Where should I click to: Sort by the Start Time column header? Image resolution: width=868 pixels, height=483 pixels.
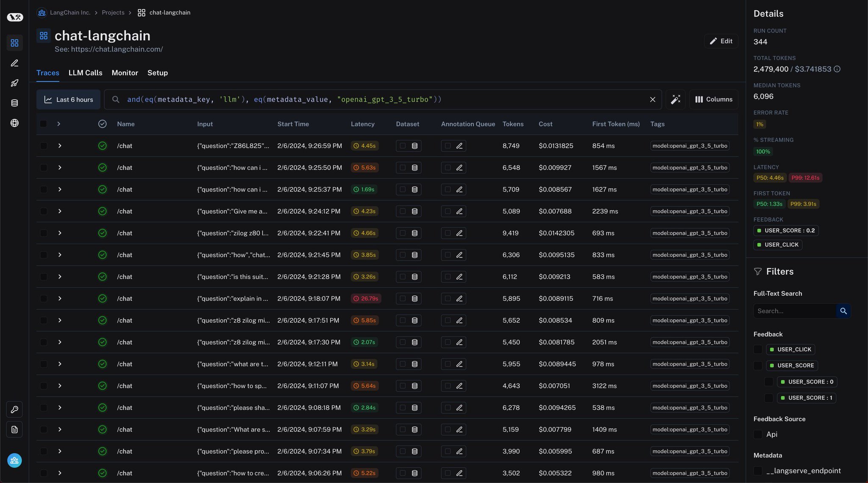tap(293, 124)
